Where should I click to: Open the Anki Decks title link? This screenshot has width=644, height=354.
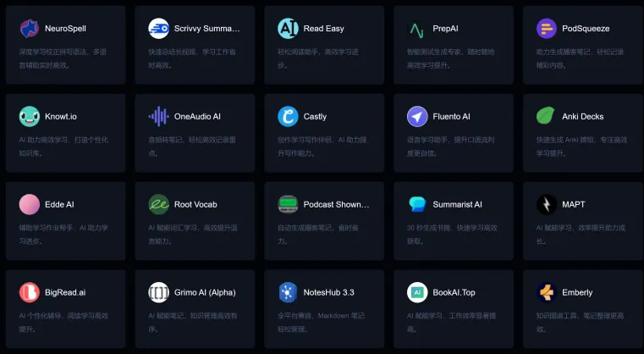coord(583,116)
